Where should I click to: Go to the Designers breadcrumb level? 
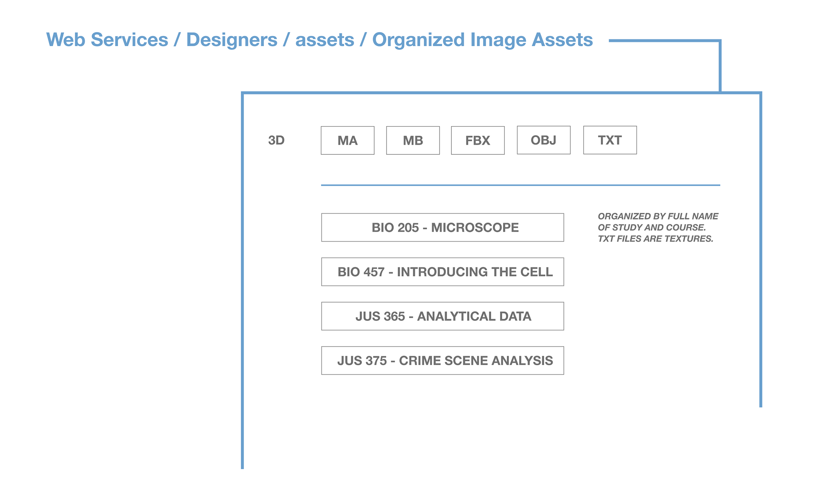[x=232, y=40]
